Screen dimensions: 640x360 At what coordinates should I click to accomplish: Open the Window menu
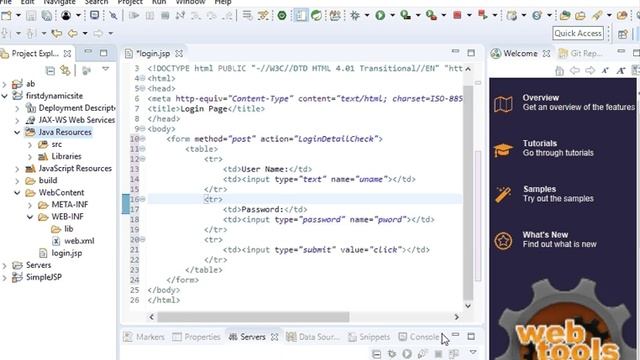(x=191, y=2)
